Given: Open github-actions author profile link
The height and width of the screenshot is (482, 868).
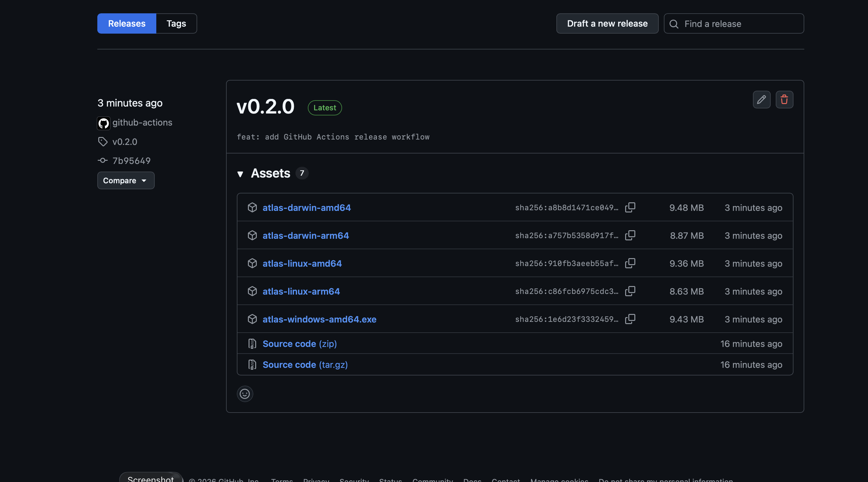Looking at the screenshot, I should [x=142, y=122].
